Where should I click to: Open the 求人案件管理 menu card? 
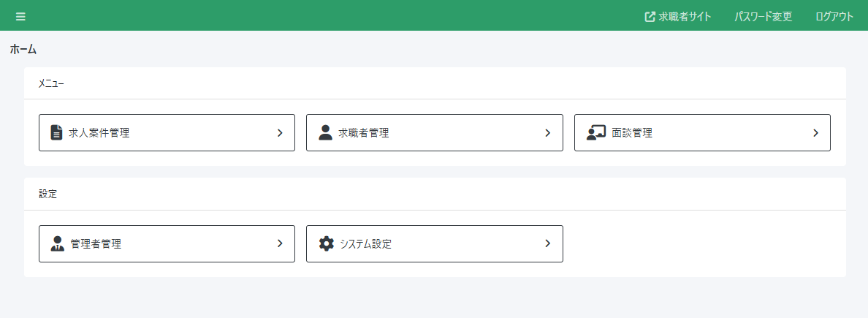[167, 132]
